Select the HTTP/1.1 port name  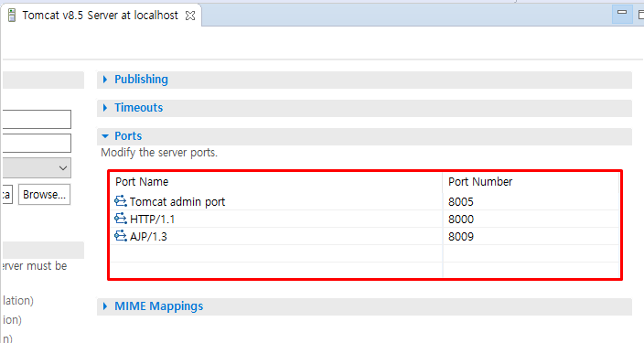[153, 220]
